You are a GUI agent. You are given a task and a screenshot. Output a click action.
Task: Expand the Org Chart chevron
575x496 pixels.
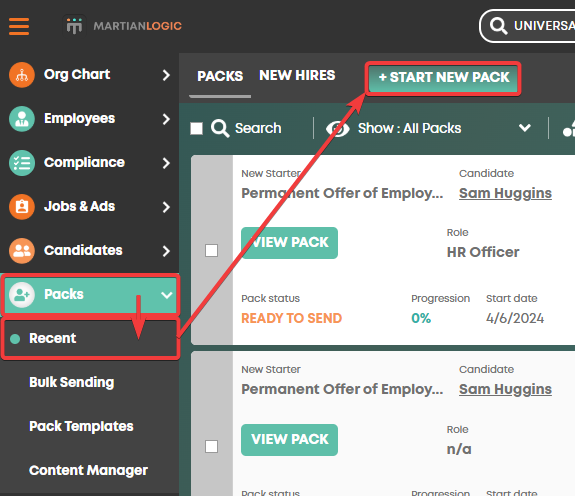[x=166, y=75]
